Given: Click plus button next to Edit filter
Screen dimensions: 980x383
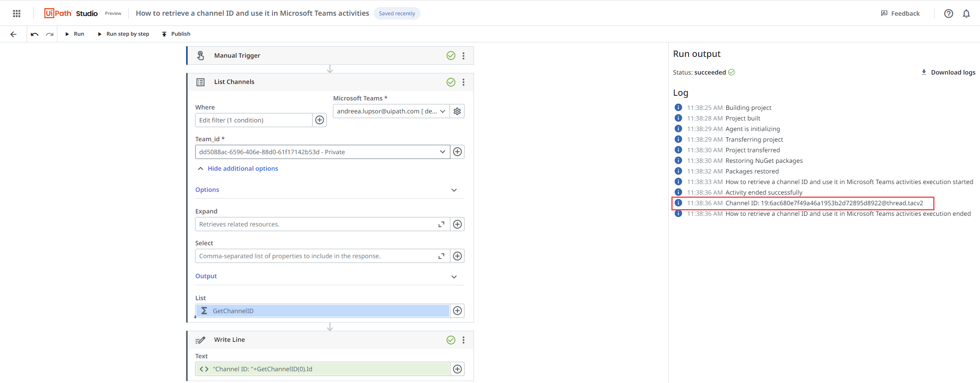Looking at the screenshot, I should (320, 120).
